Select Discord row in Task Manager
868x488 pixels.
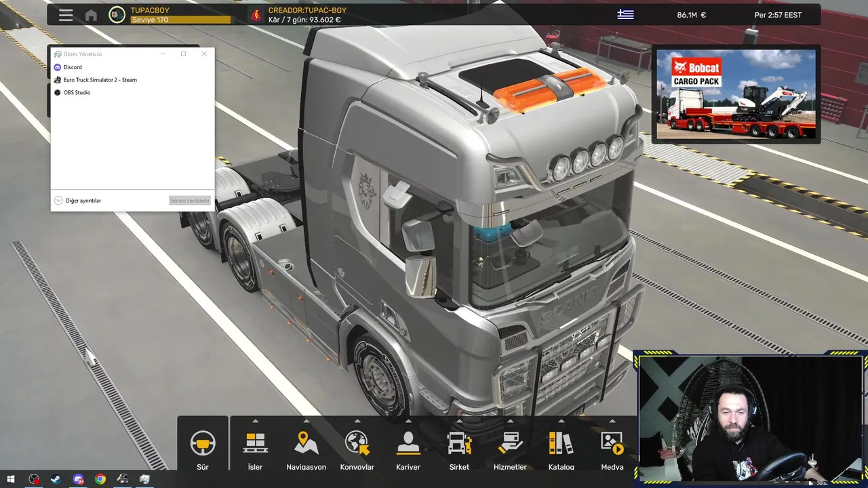(132, 67)
